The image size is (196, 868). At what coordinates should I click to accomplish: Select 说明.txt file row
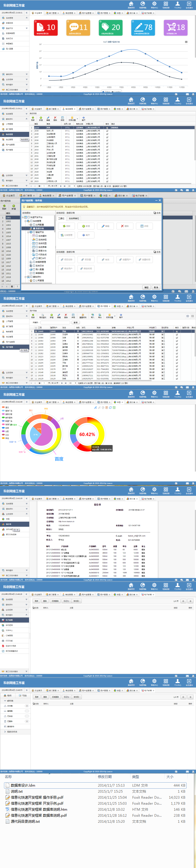tap(95, 791)
